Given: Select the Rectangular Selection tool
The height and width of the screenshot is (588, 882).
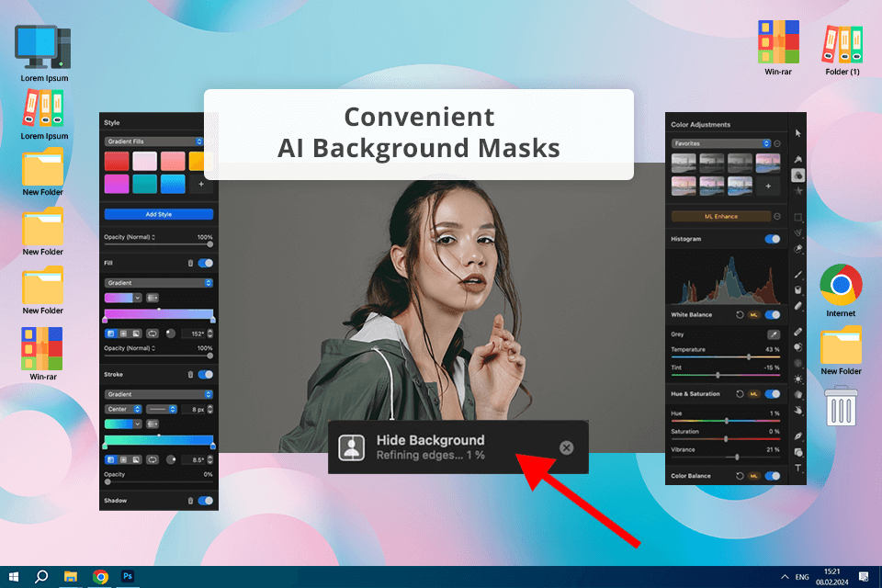Looking at the screenshot, I should click(797, 217).
